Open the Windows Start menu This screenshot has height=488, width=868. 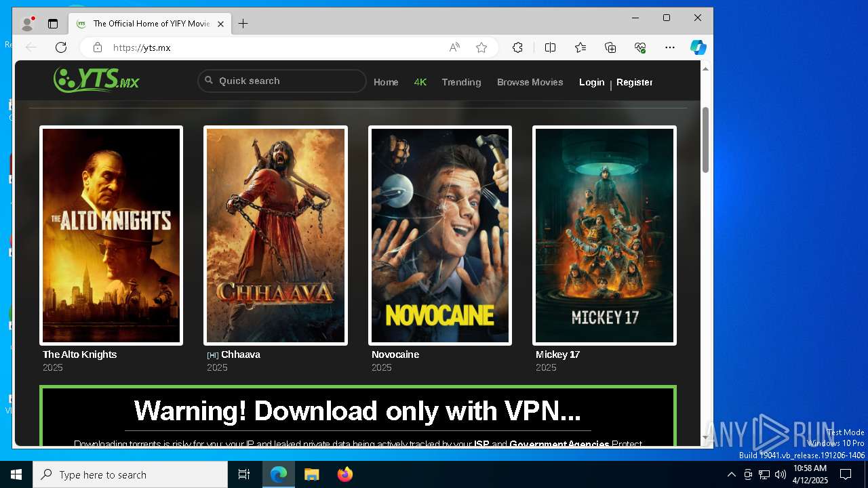[16, 474]
